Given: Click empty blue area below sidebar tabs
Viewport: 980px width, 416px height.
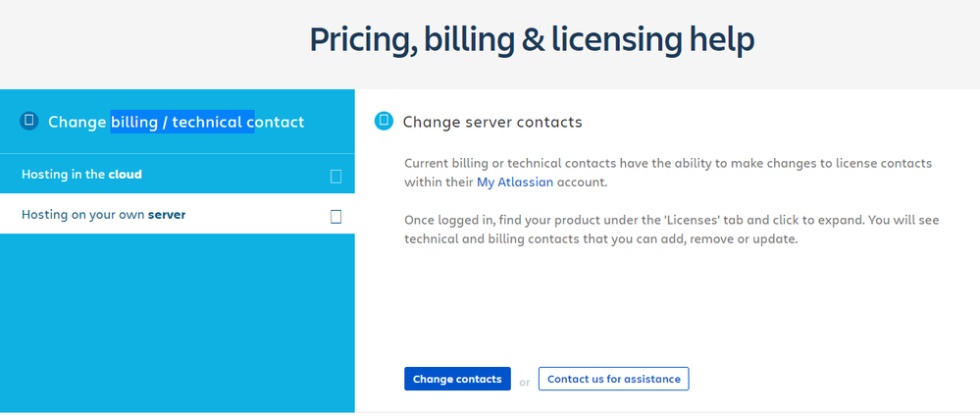Looking at the screenshot, I should coord(178,323).
